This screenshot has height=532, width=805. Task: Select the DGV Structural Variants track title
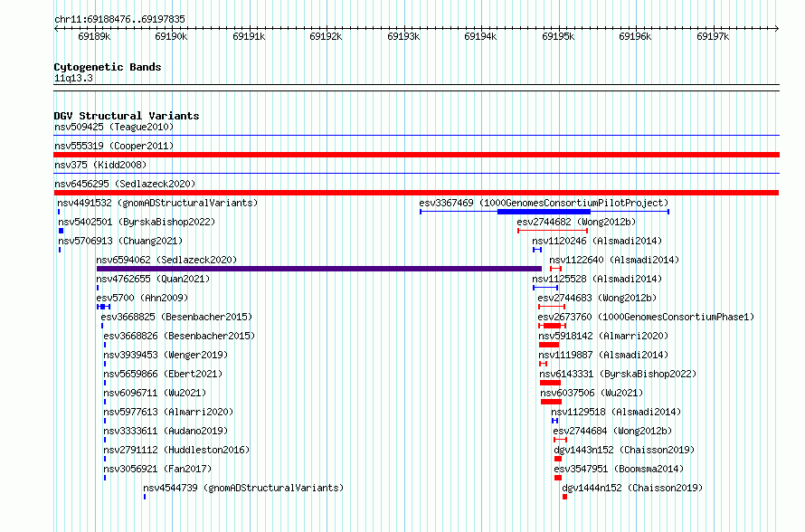point(127,116)
